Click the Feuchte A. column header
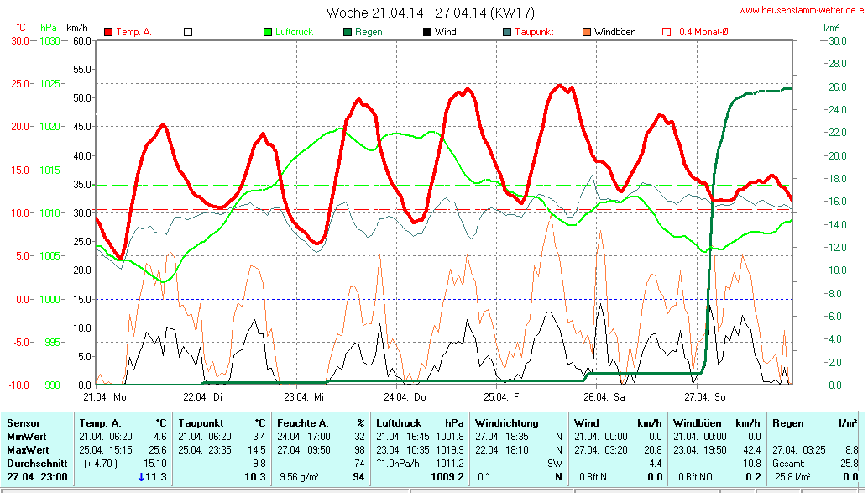The image size is (868, 493). point(302,423)
